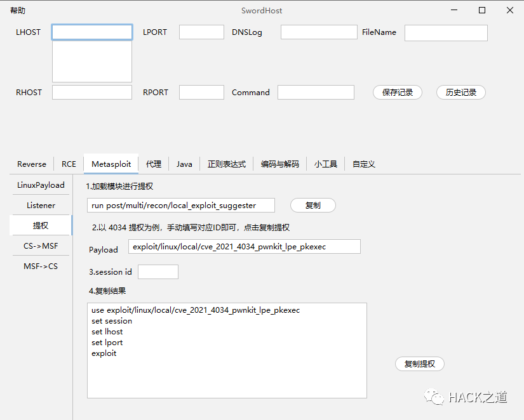This screenshot has height=420, width=524.
Task: Click the 'set lhost' line in results
Action: click(107, 332)
